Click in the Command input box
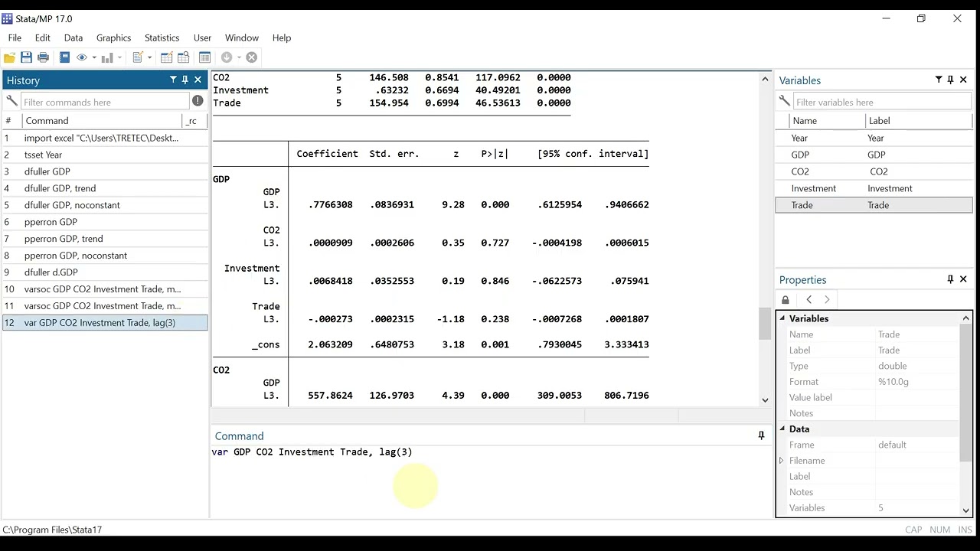 [490, 481]
